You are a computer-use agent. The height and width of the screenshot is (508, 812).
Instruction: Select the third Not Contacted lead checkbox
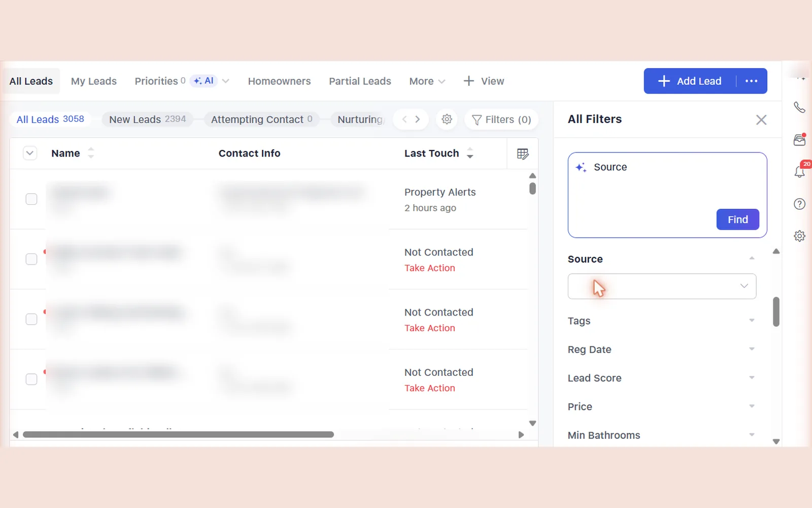point(31,379)
